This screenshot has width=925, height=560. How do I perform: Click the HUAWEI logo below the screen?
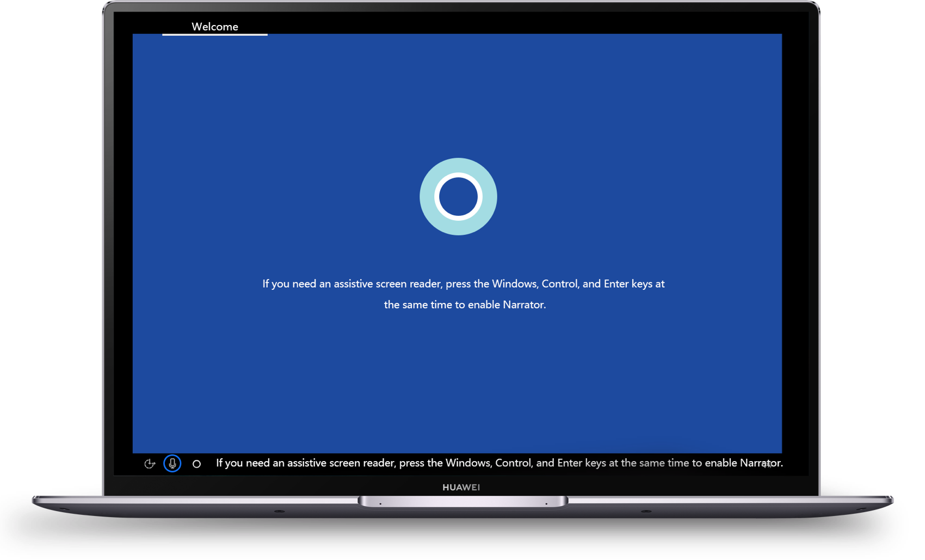point(461,488)
